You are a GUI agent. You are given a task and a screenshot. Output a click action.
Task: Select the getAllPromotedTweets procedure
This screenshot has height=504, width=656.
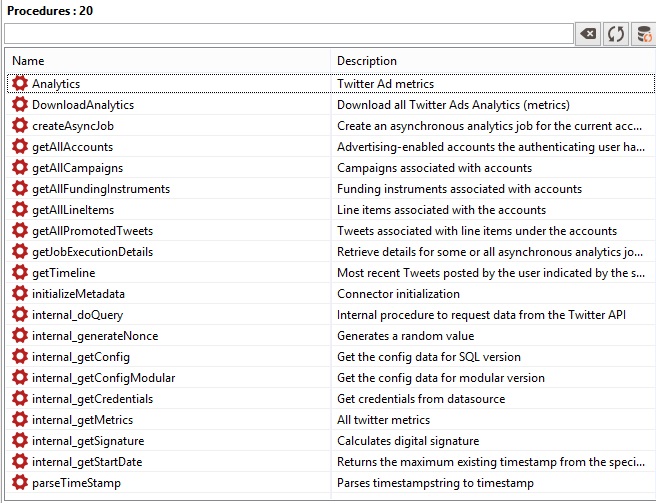pos(92,231)
